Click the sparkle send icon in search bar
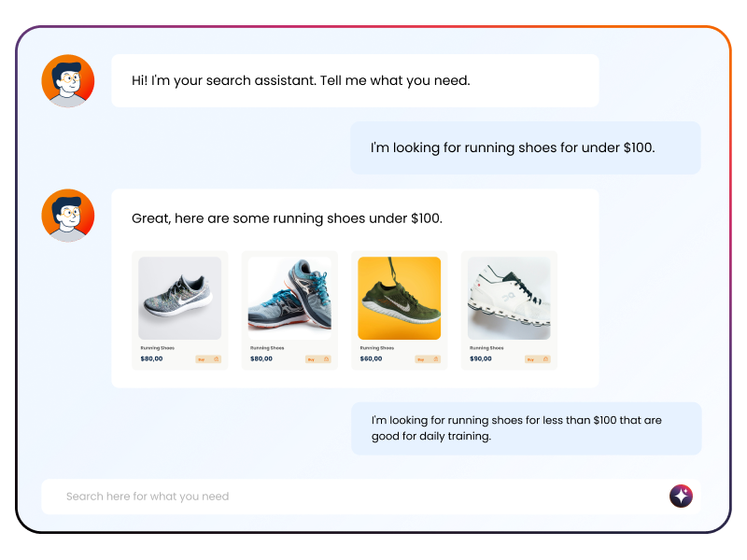Screen dimensions: 747x560 pyautogui.click(x=681, y=497)
